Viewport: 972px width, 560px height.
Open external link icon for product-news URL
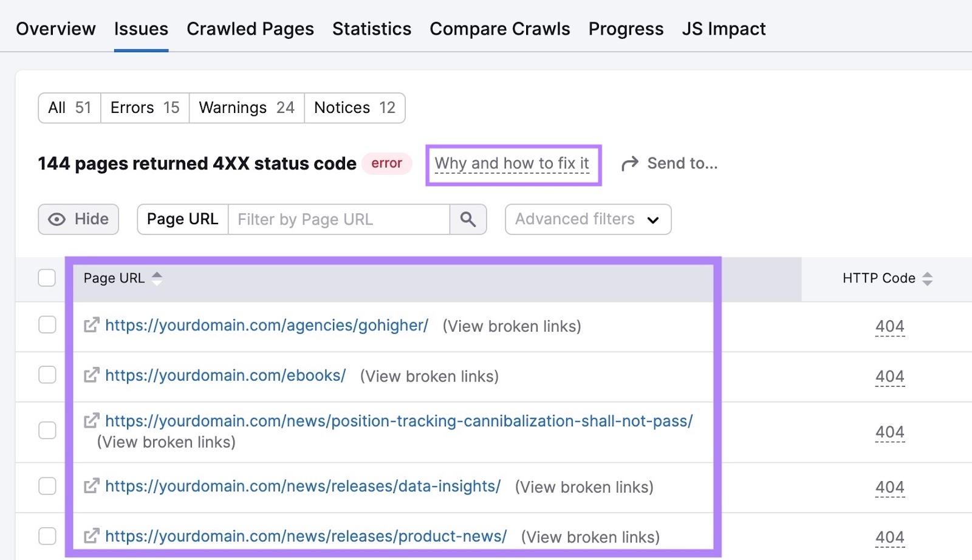click(91, 536)
